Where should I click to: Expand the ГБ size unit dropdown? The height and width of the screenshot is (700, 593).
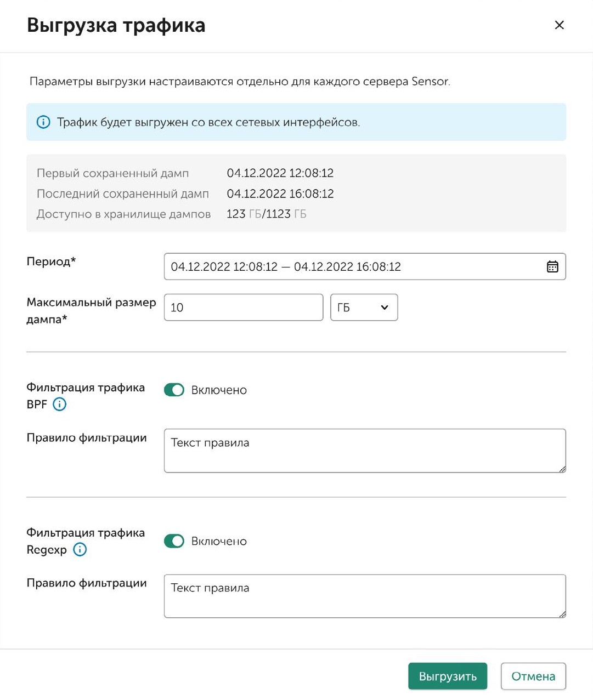click(x=364, y=308)
